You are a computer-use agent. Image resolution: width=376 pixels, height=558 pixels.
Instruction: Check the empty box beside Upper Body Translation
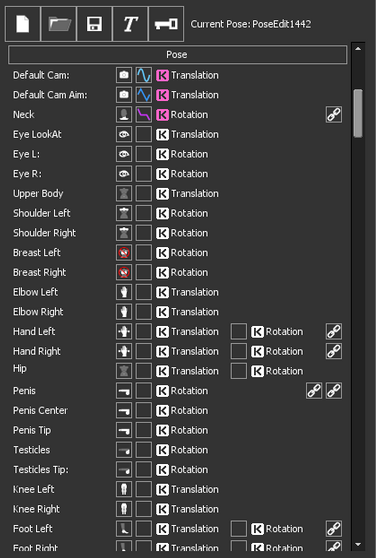coord(144,194)
